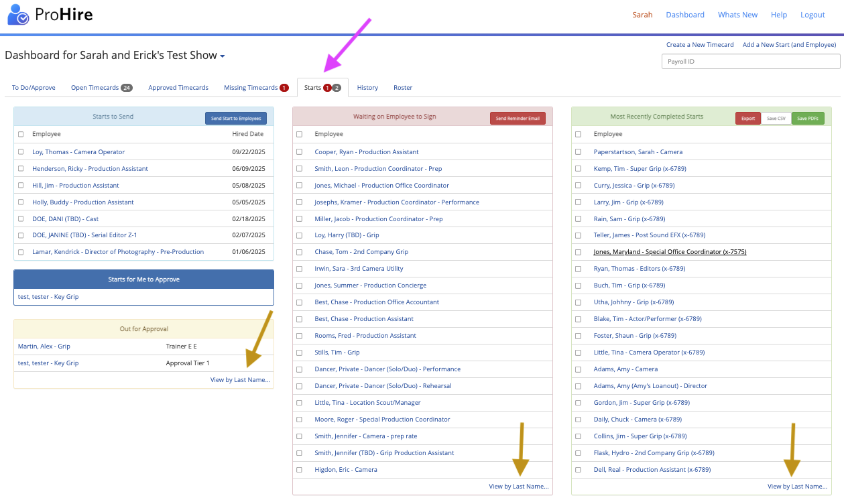This screenshot has width=844, height=504.
Task: Click the Payroll ID input field
Action: 751,62
